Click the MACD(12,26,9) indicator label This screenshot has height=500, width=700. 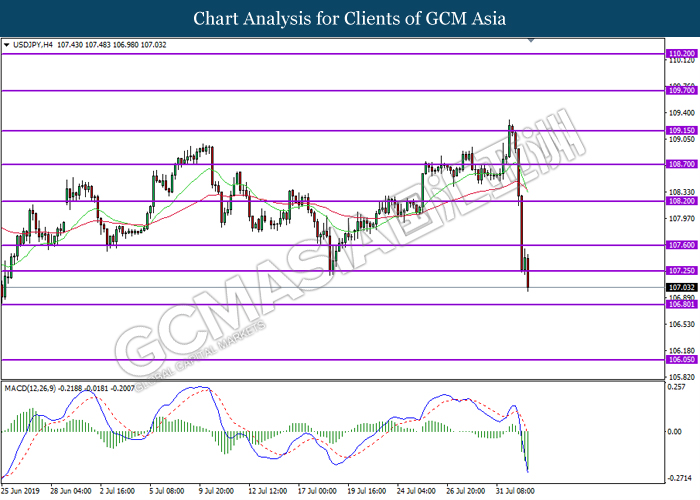pyautogui.click(x=30, y=389)
